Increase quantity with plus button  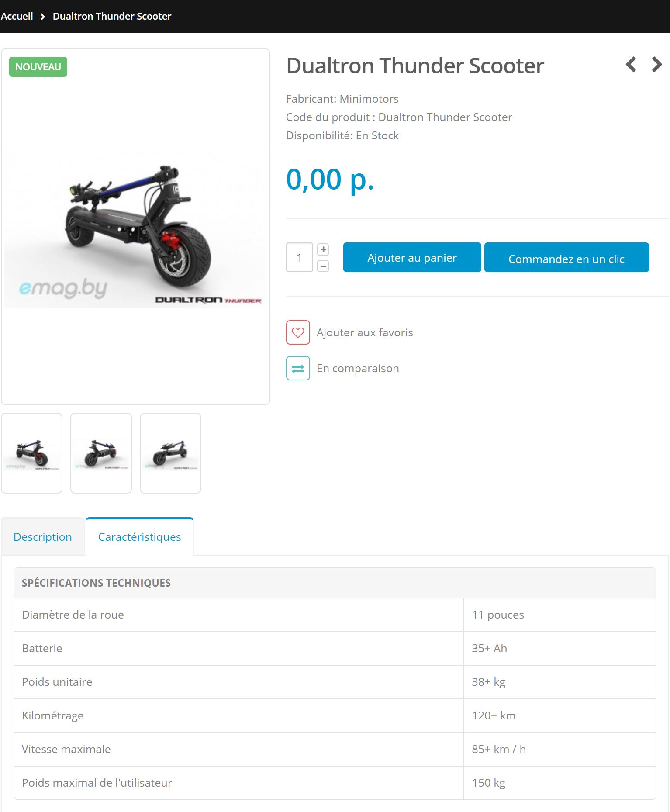323,249
